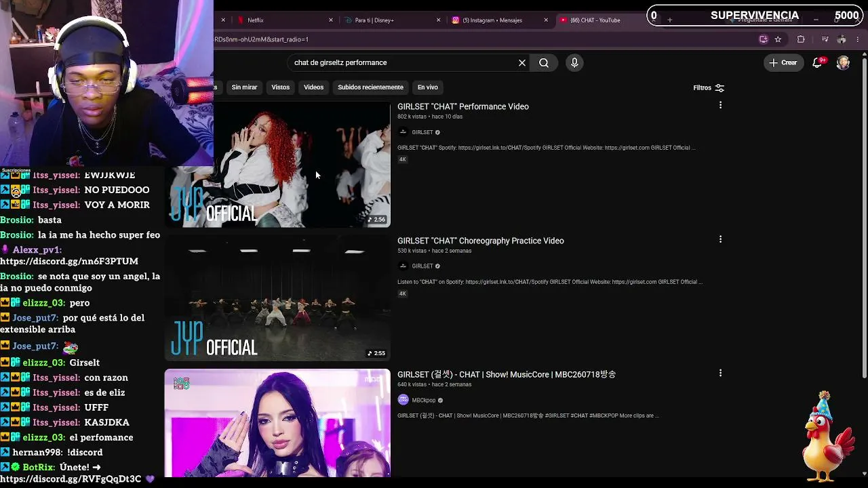Image resolution: width=868 pixels, height=488 pixels.
Task: Open the MBCkpop channel avatar
Action: click(403, 400)
